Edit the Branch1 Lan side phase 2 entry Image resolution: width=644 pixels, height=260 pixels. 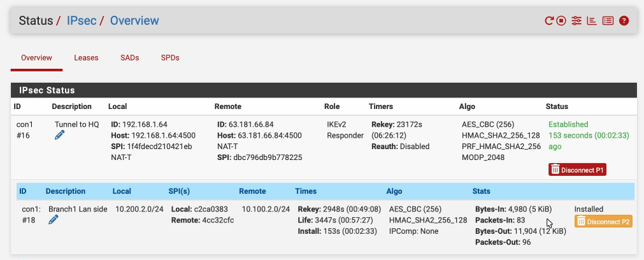pos(54,220)
